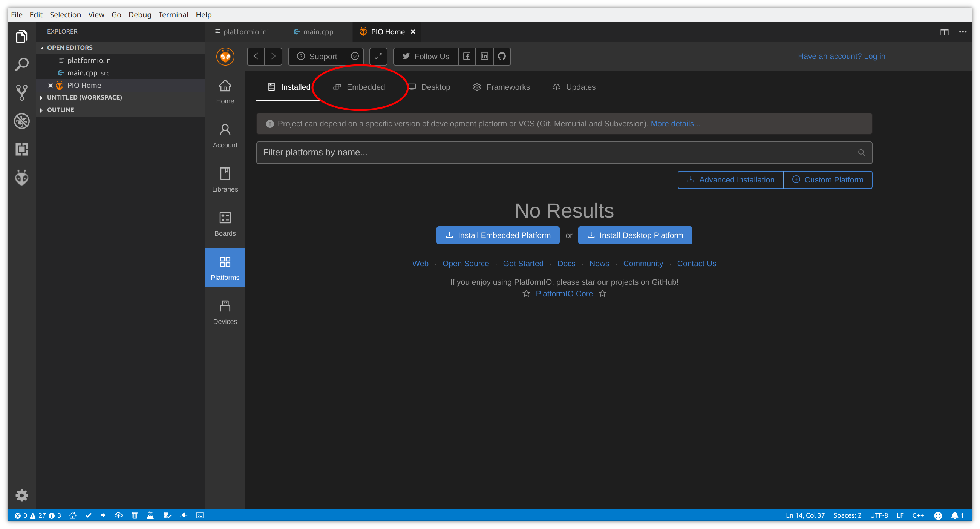Click More details link in info banner
Image resolution: width=980 pixels, height=529 pixels.
[675, 123]
